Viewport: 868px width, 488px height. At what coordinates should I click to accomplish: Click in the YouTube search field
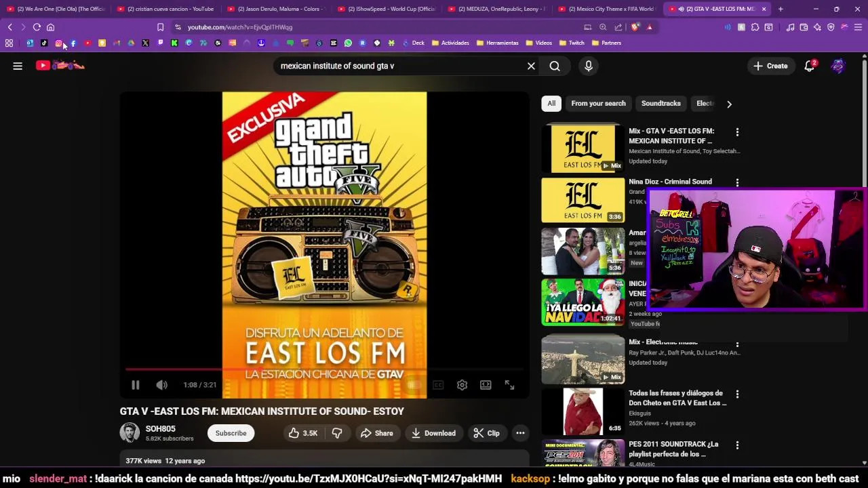400,66
